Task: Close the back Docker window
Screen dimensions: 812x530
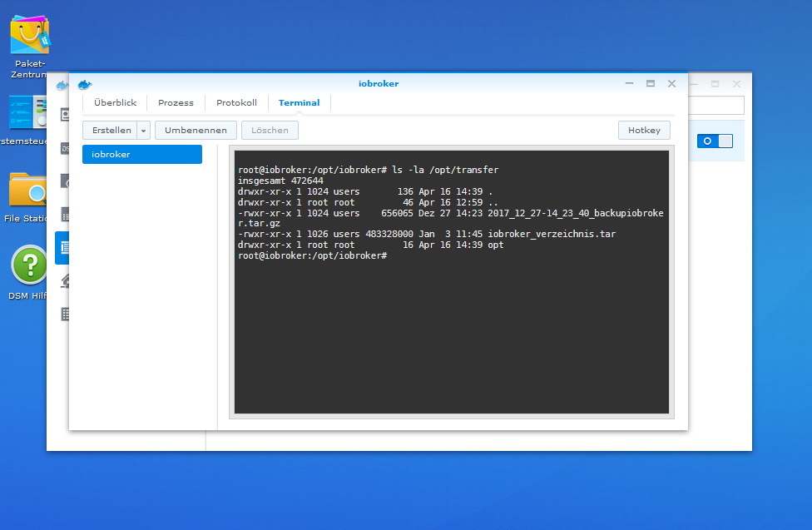Action: pyautogui.click(x=736, y=84)
